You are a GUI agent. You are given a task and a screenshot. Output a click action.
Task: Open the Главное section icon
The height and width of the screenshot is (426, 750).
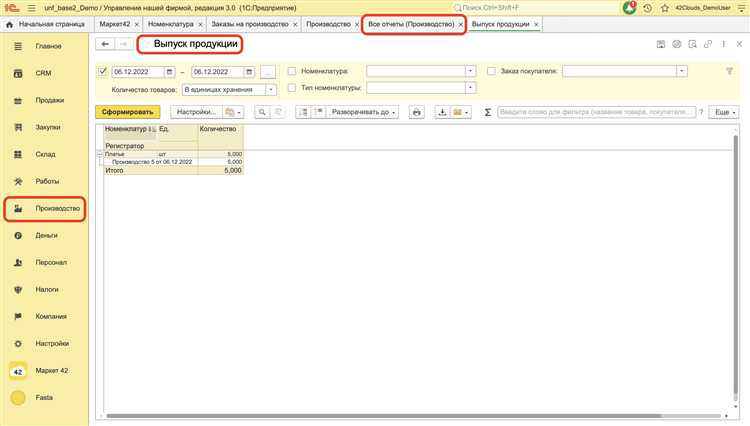coord(18,46)
